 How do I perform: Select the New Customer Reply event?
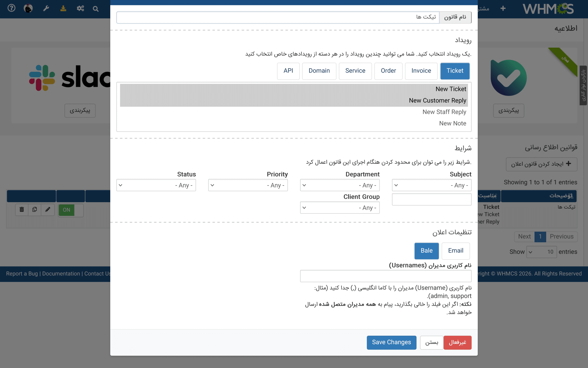[294, 101]
